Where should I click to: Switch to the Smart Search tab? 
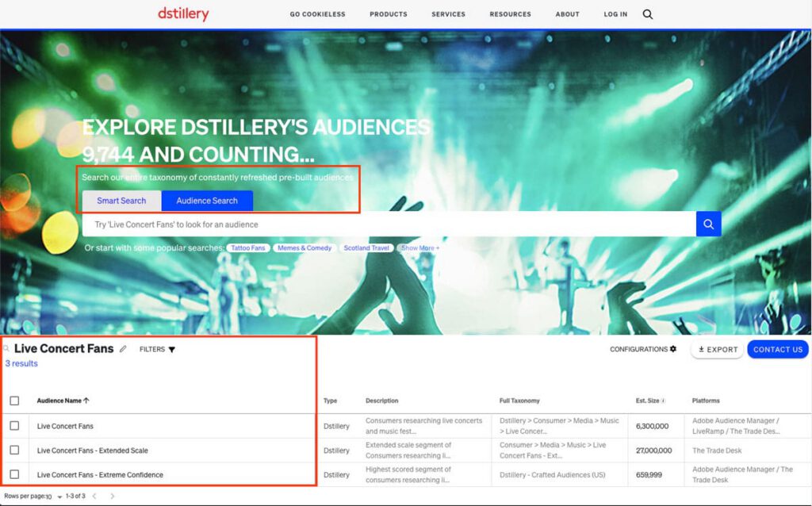tap(121, 201)
